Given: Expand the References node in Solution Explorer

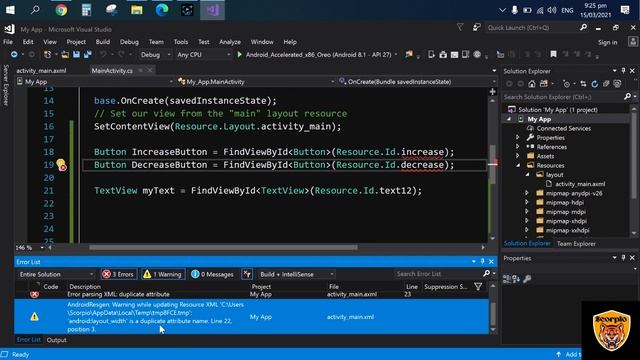Looking at the screenshot, I should click(x=518, y=147).
